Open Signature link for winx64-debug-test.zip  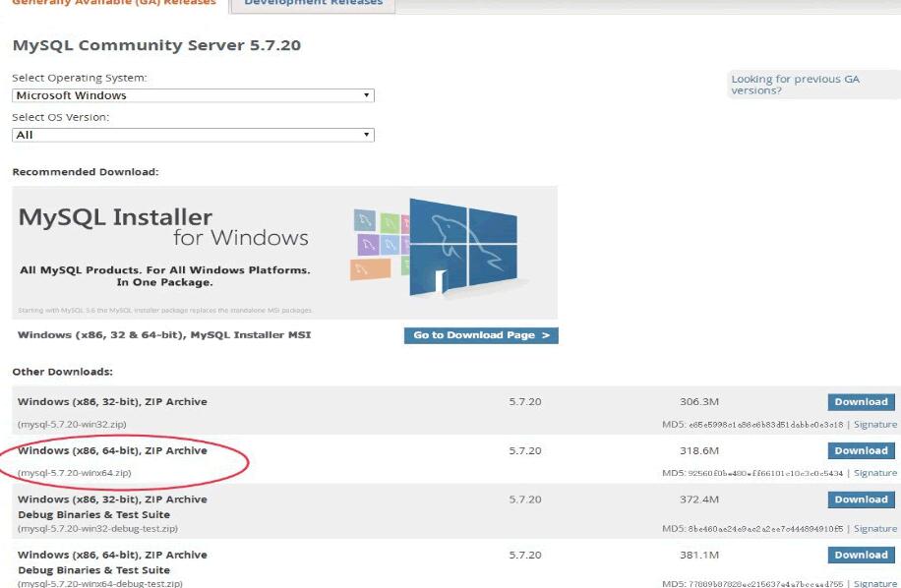pos(874,584)
